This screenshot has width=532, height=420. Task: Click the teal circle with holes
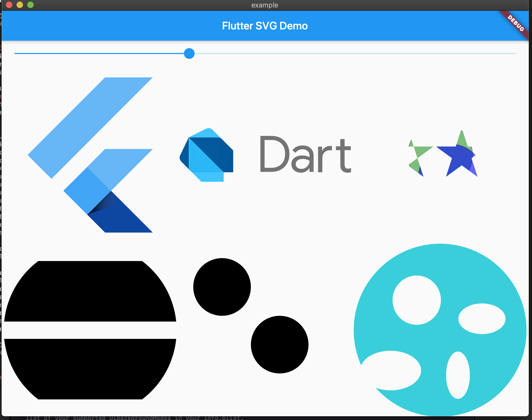(440, 330)
